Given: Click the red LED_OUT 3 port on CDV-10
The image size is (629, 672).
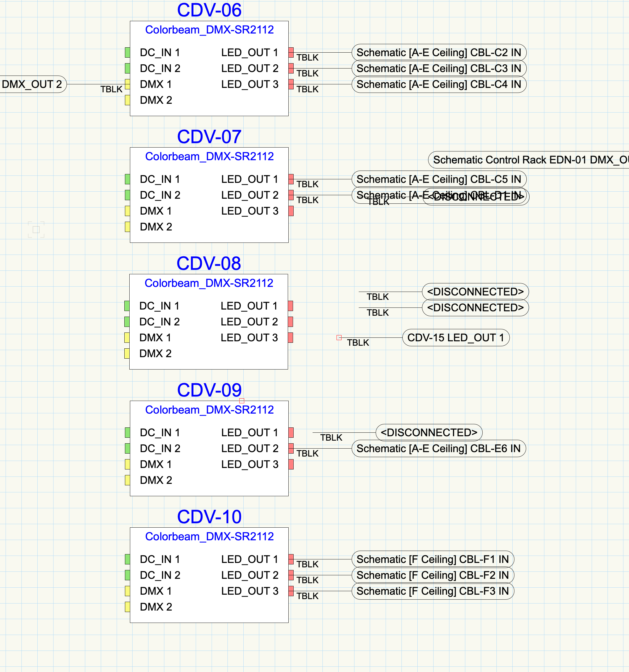Looking at the screenshot, I should (x=291, y=591).
